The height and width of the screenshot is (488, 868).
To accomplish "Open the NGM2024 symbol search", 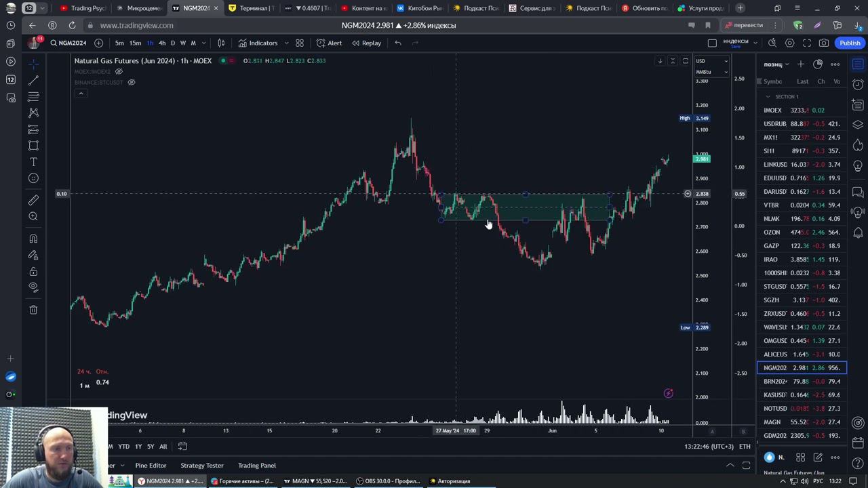I will click(x=68, y=43).
